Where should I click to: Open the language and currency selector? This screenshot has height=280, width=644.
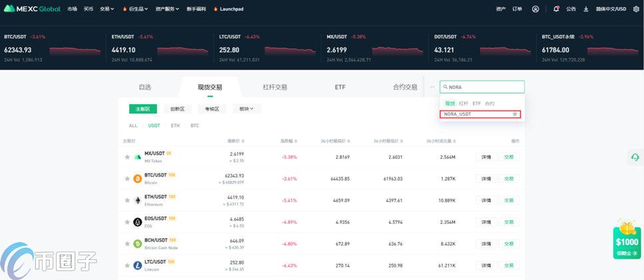[x=611, y=9]
